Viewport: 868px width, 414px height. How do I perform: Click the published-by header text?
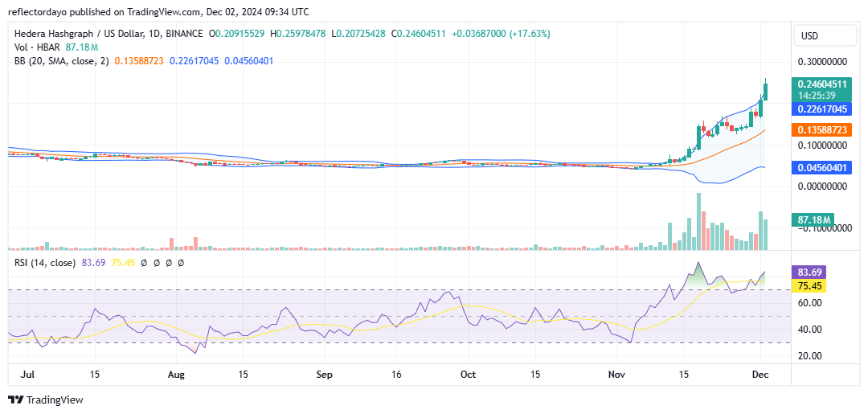pyautogui.click(x=158, y=11)
